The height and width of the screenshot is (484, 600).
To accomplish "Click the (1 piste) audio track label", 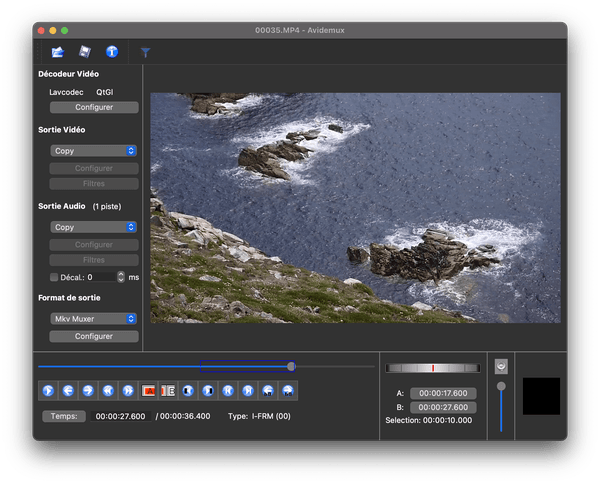I will pos(107,207).
